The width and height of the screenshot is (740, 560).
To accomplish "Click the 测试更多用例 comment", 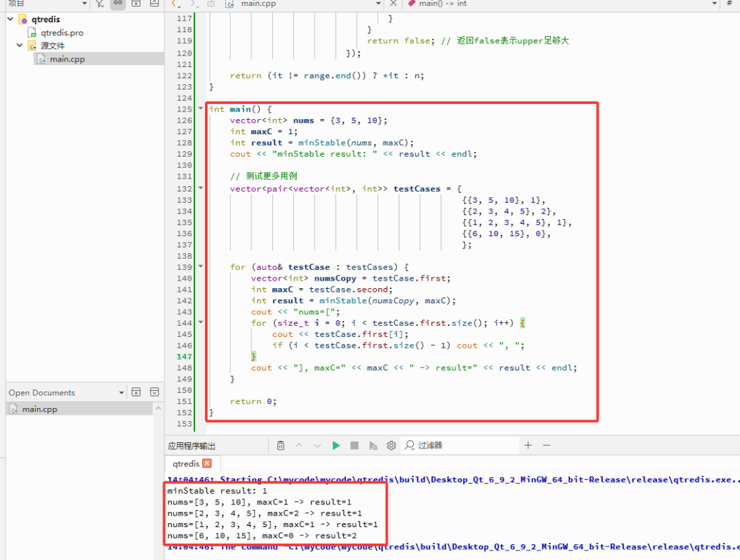I will (264, 177).
